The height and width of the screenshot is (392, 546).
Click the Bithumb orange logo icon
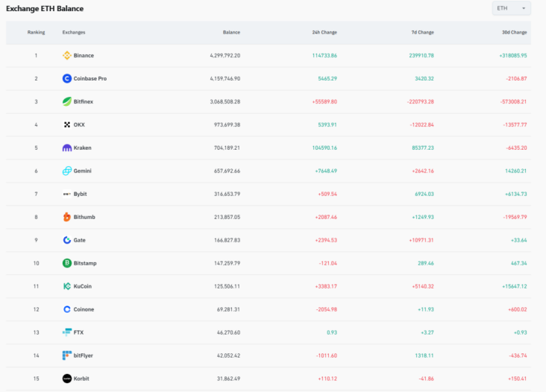pyautogui.click(x=67, y=217)
